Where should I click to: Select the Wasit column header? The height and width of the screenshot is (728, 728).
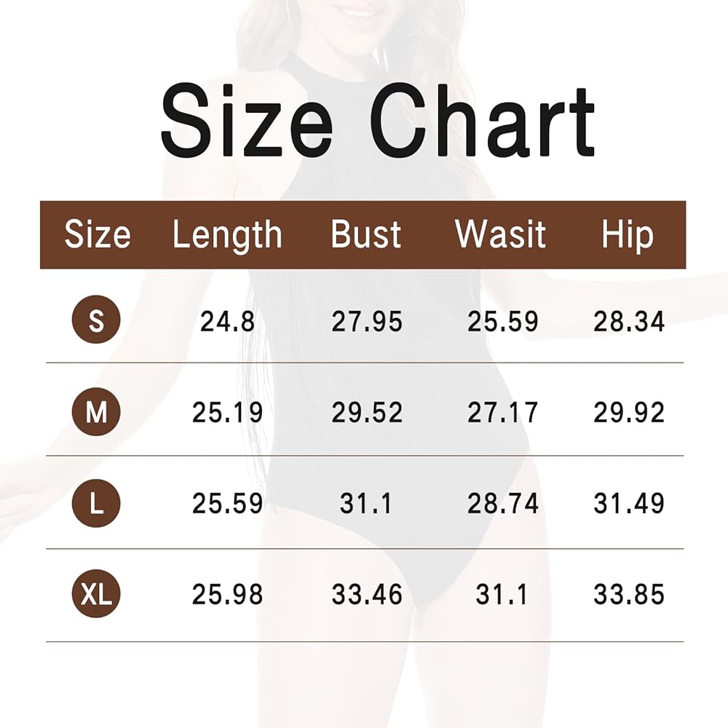pos(501,234)
